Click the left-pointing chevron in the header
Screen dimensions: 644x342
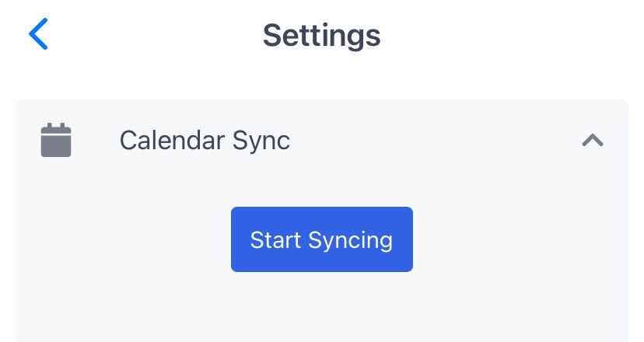tap(38, 34)
